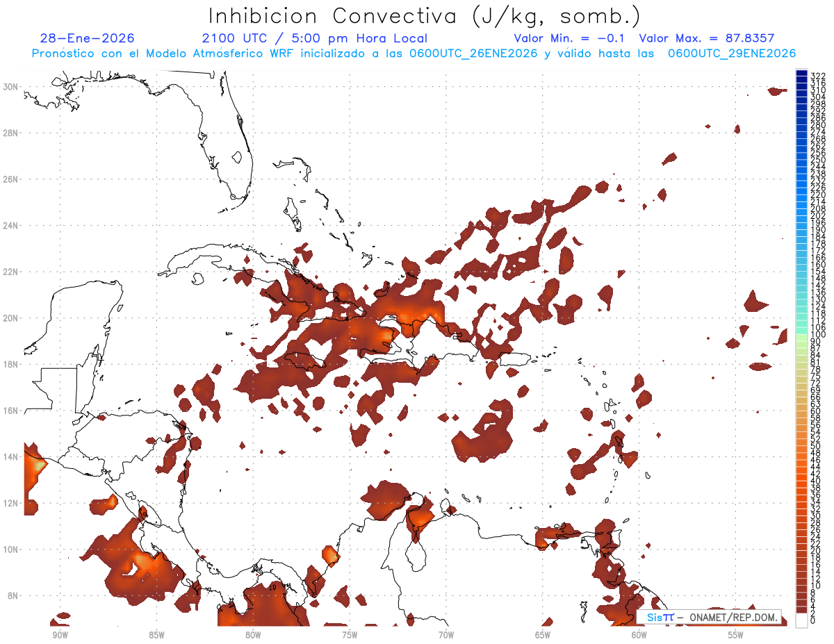Click the dark blue 322 color swatch
Image resolution: width=834 pixels, height=644 pixels.
pos(801,74)
